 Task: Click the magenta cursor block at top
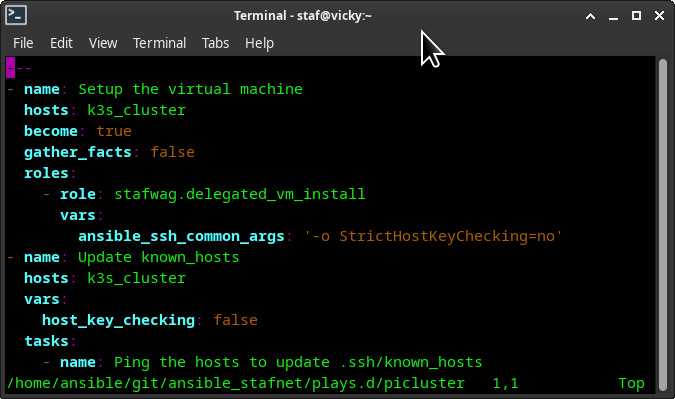point(10,68)
